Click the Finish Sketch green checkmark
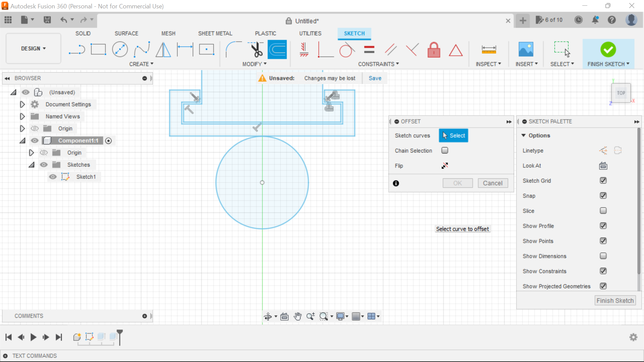644x362 pixels. point(608,49)
